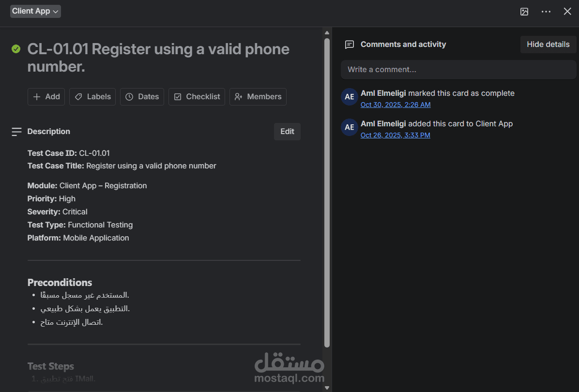Hide details in the activity panel
579x392 pixels.
(548, 45)
